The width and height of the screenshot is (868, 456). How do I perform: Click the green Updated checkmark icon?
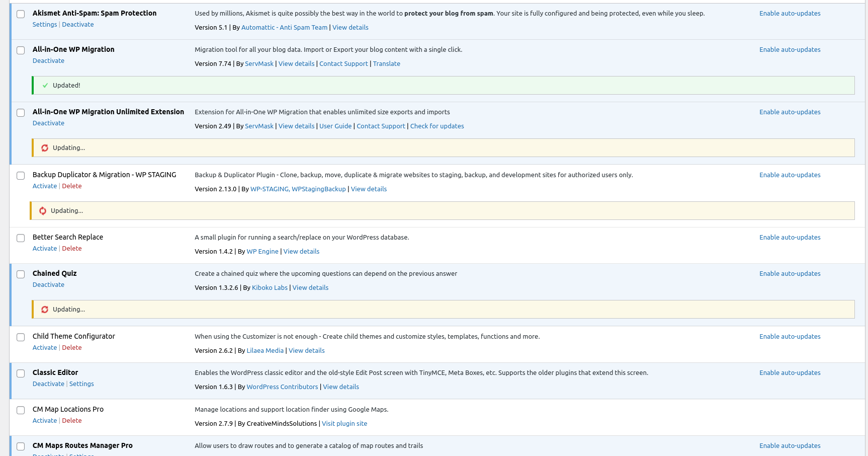pos(45,86)
